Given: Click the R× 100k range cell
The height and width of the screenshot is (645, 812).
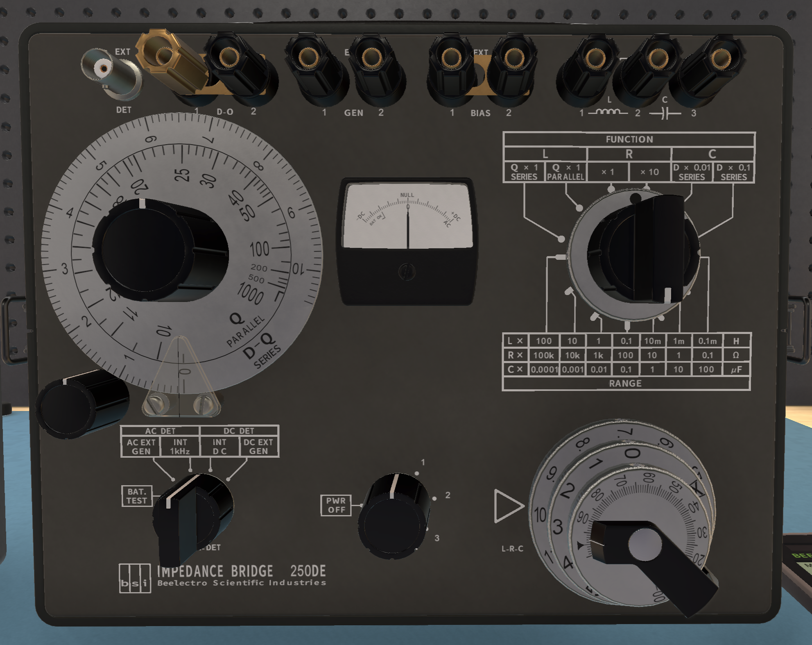Looking at the screenshot, I should point(543,355).
